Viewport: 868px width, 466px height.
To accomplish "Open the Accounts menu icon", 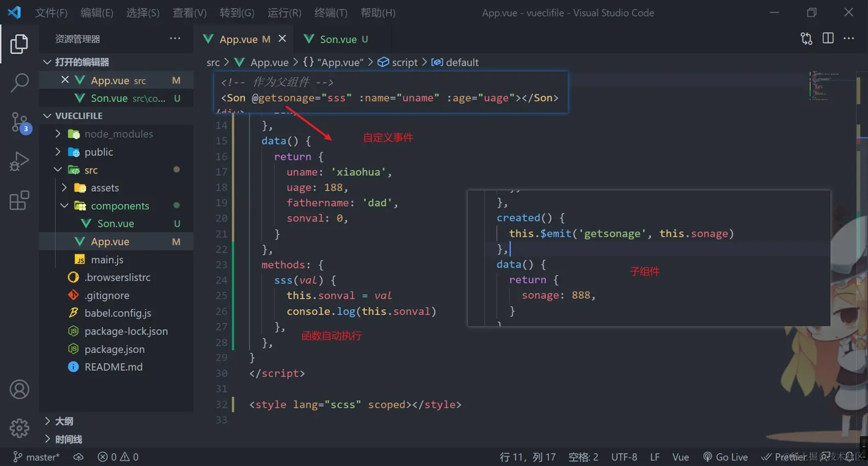I will [x=19, y=389].
